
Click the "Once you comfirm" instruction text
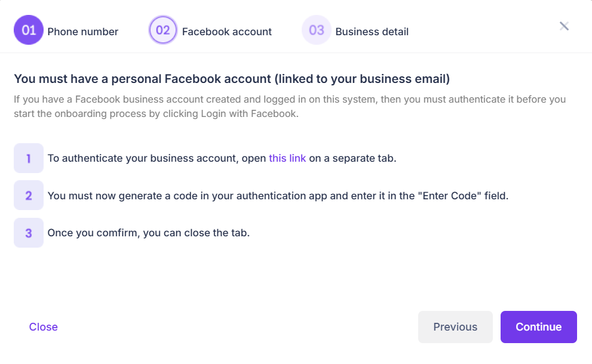point(148,233)
